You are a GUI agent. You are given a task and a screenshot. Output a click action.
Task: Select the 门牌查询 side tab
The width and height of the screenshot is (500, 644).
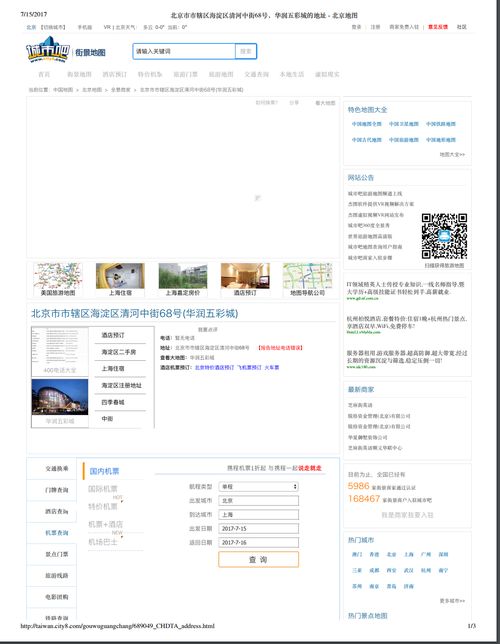click(x=52, y=490)
